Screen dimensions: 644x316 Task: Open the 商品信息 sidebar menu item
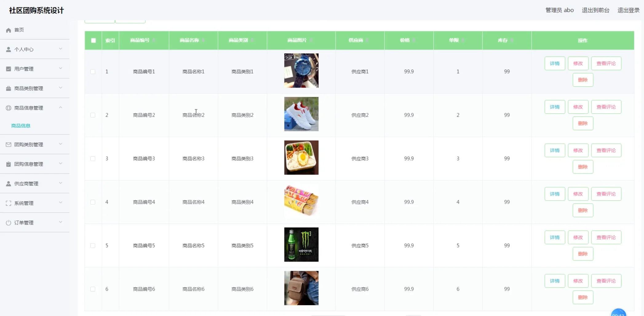point(21,125)
